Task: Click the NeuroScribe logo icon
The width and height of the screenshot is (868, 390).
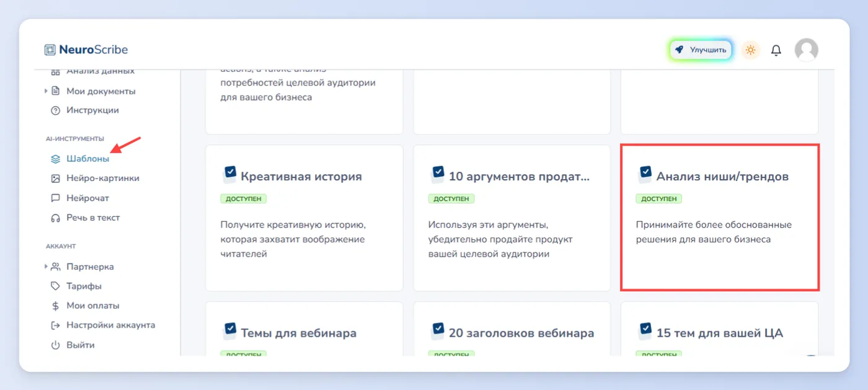Action: pos(50,50)
